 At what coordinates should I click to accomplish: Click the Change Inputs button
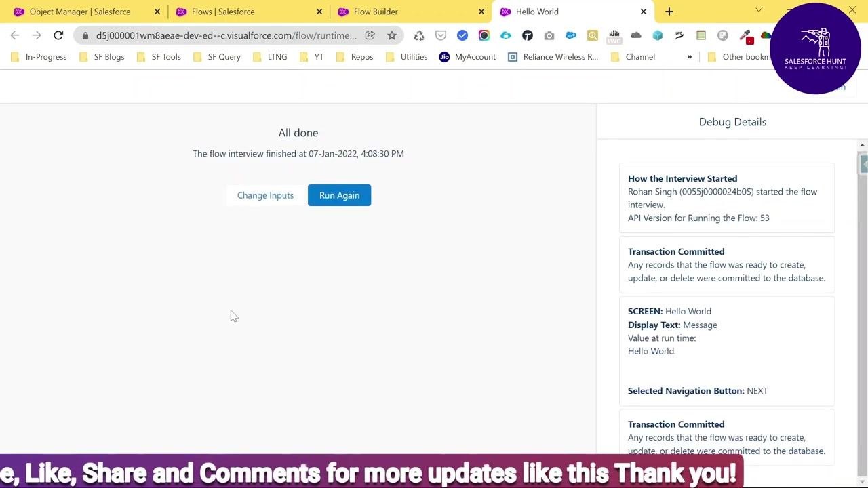tap(265, 195)
